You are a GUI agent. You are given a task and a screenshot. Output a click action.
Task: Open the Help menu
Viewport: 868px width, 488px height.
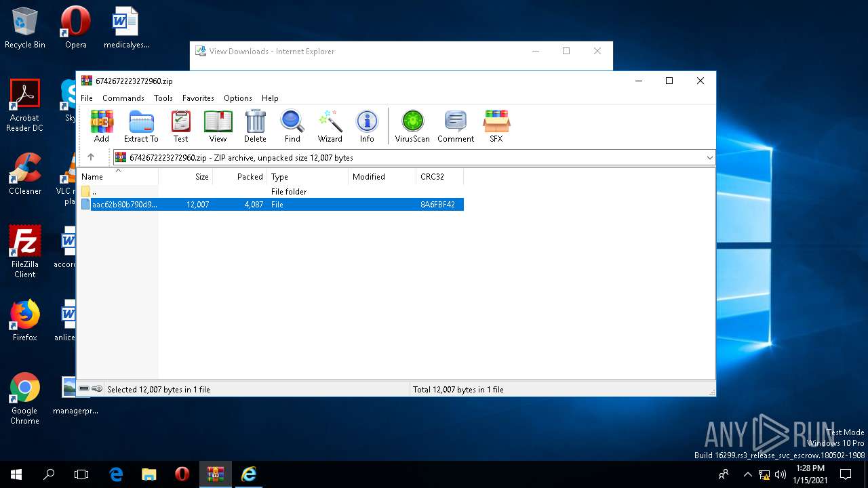click(270, 98)
